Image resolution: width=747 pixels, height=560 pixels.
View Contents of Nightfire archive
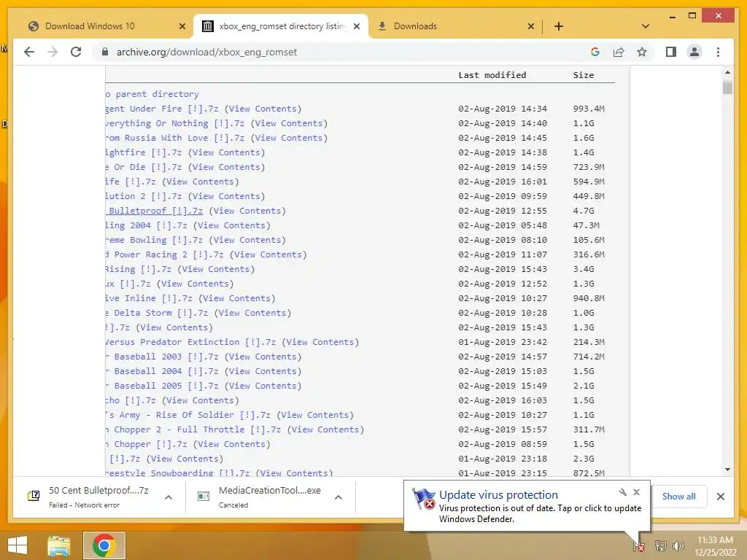[226, 153]
